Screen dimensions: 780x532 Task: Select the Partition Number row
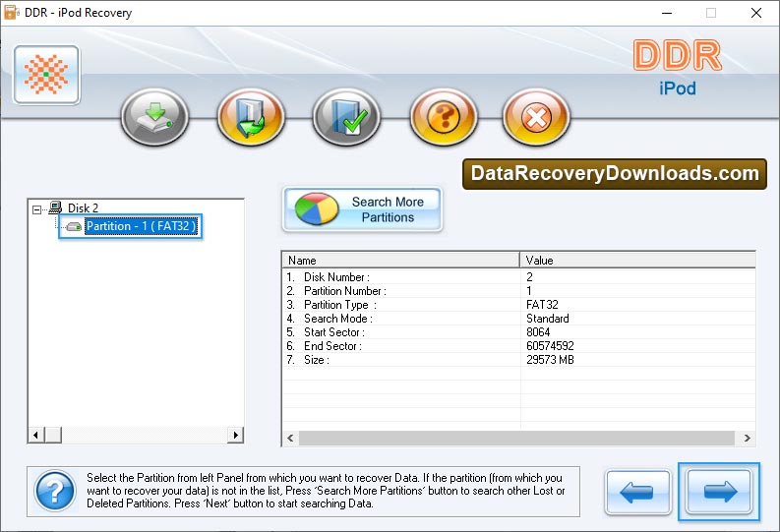tap(518, 291)
